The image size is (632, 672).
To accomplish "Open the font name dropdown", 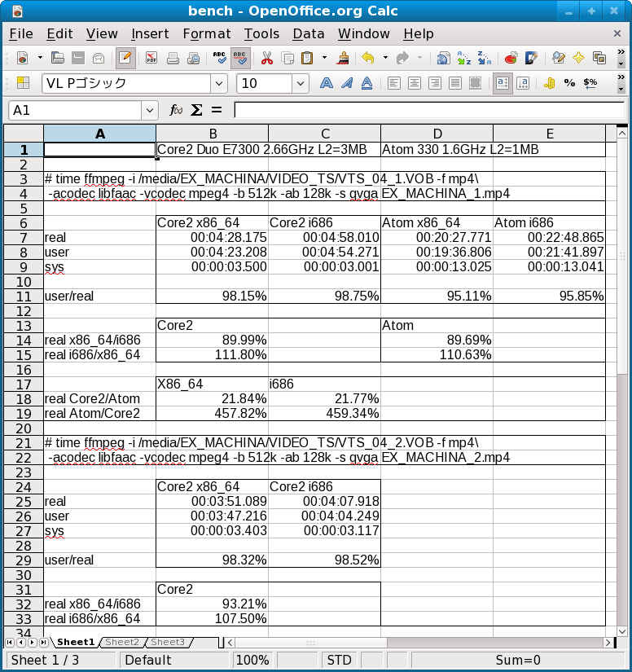I will tap(219, 83).
